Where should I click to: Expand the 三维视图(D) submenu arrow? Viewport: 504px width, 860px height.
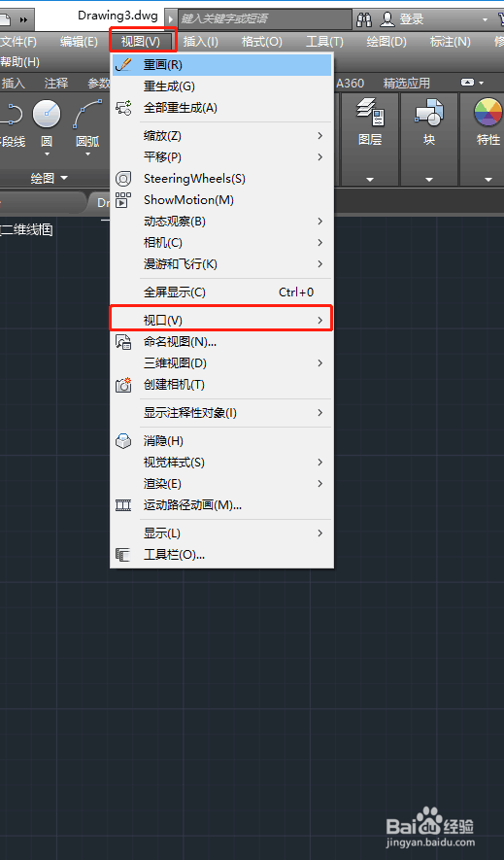pos(320,363)
